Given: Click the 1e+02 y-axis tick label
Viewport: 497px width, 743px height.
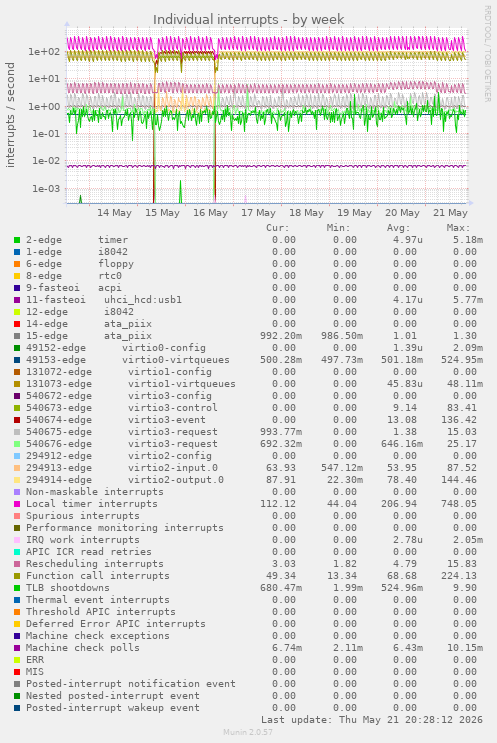Looking at the screenshot, I should click(x=45, y=52).
